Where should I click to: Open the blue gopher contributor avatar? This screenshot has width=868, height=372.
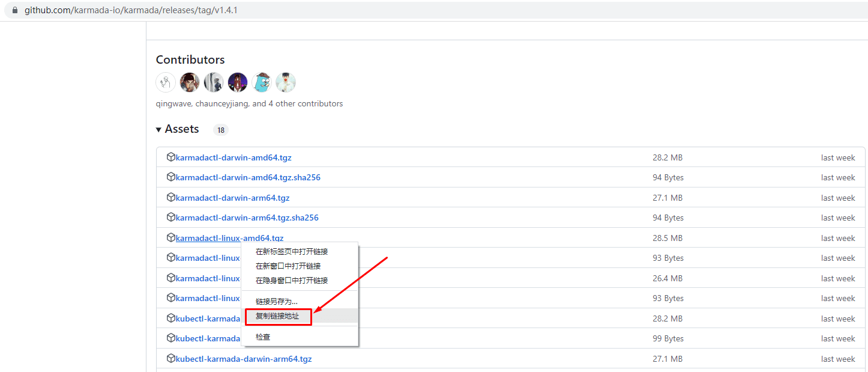pyautogui.click(x=262, y=82)
